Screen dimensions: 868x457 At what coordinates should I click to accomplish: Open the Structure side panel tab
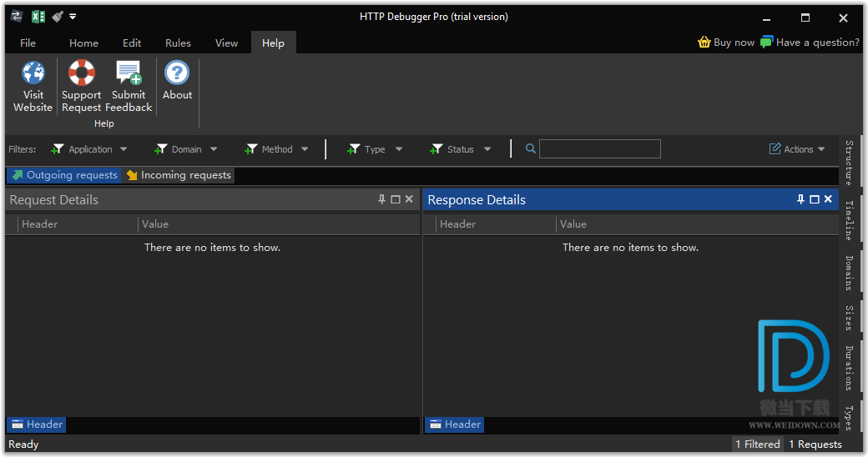pyautogui.click(x=849, y=163)
